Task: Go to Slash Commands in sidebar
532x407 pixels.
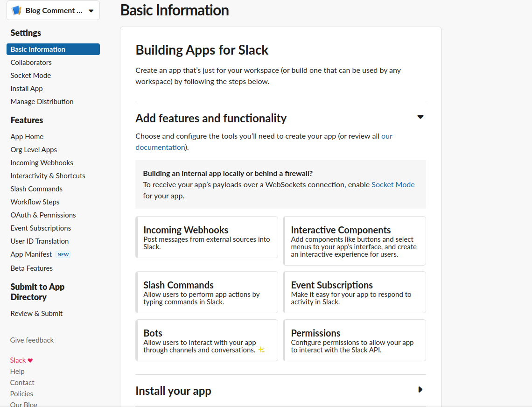Action: click(x=37, y=189)
